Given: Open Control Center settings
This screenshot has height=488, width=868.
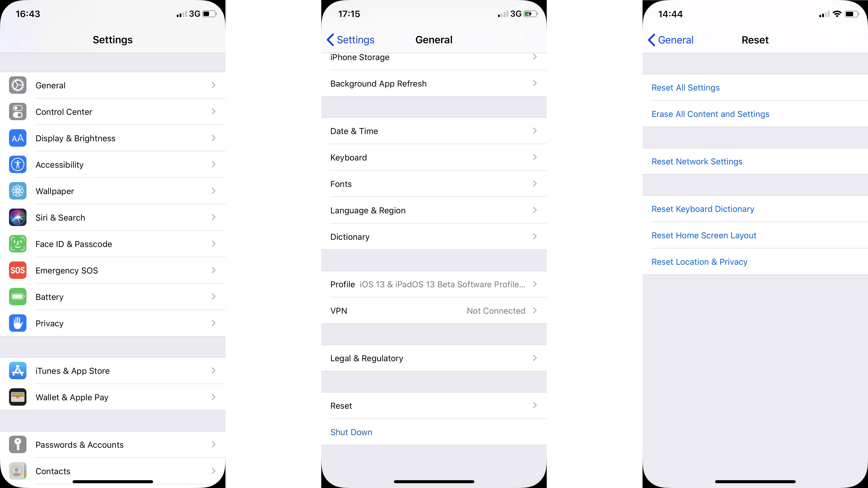Looking at the screenshot, I should (x=113, y=111).
